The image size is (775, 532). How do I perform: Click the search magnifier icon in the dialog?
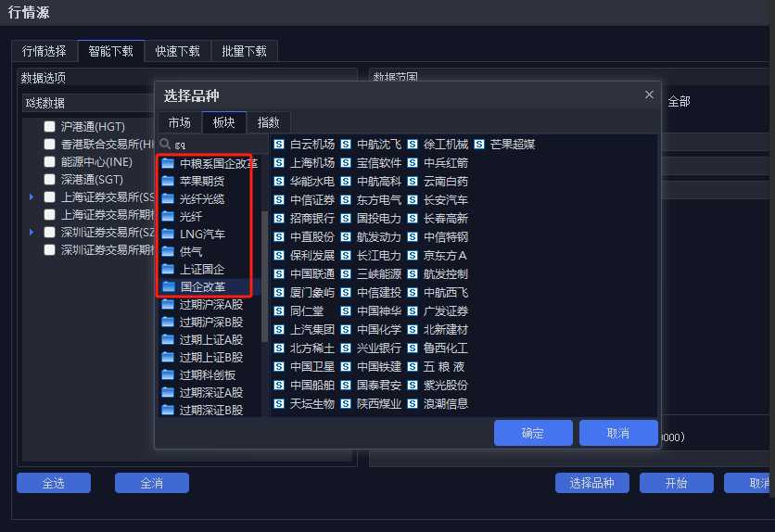click(165, 145)
